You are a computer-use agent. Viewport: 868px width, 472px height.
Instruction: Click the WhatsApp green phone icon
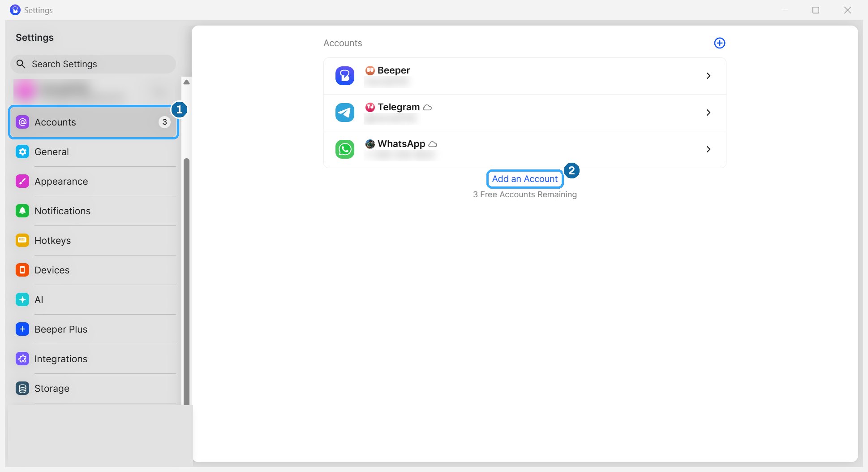pyautogui.click(x=345, y=149)
